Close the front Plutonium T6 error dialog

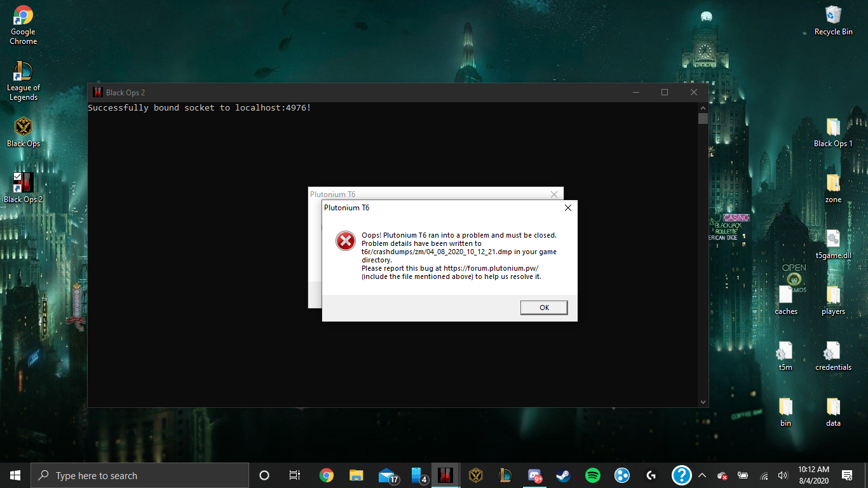[x=568, y=208]
